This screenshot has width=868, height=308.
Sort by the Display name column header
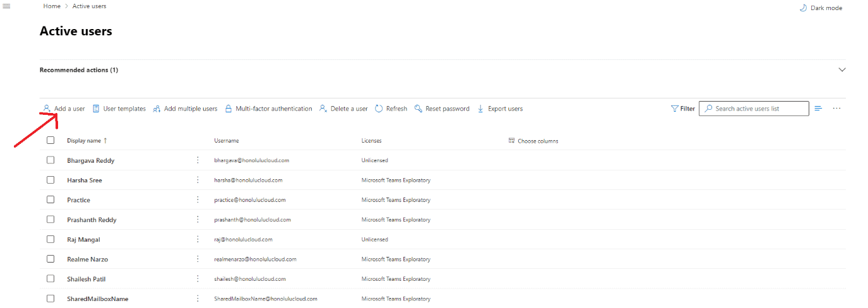point(84,141)
